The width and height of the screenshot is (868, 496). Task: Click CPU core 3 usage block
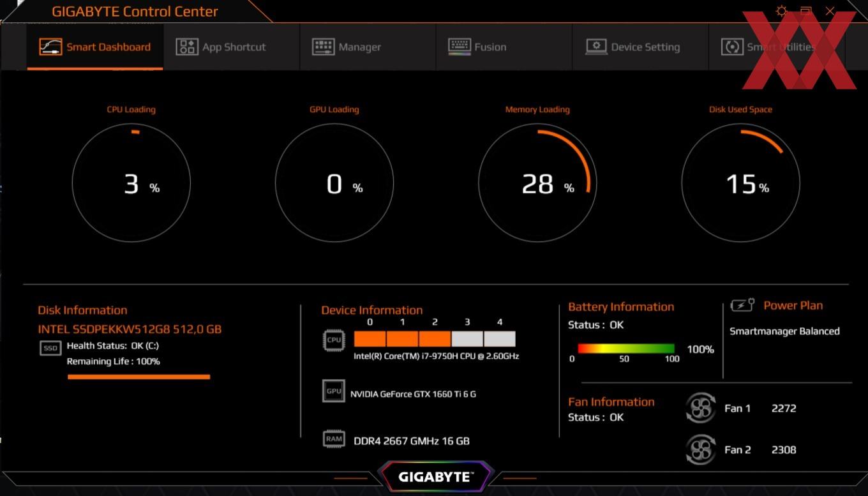pos(467,339)
